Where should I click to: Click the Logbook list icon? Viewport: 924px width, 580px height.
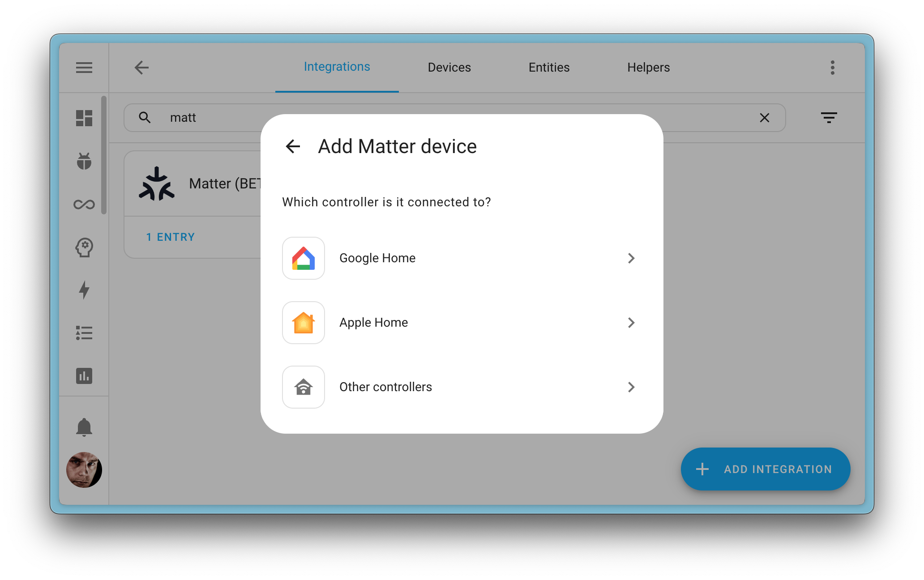coord(84,333)
